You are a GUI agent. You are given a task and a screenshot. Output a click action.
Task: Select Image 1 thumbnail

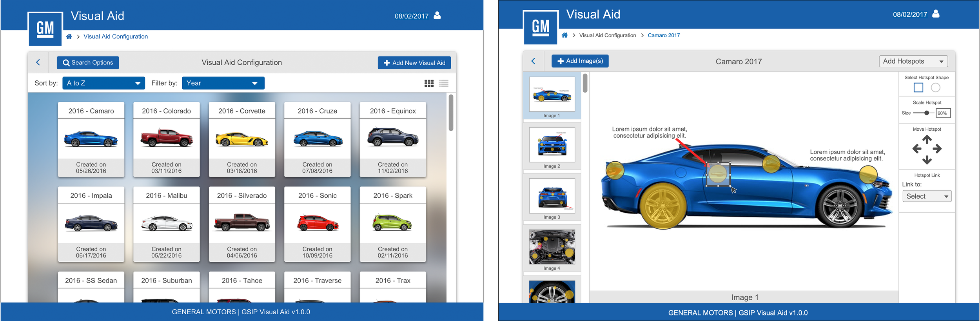[552, 94]
